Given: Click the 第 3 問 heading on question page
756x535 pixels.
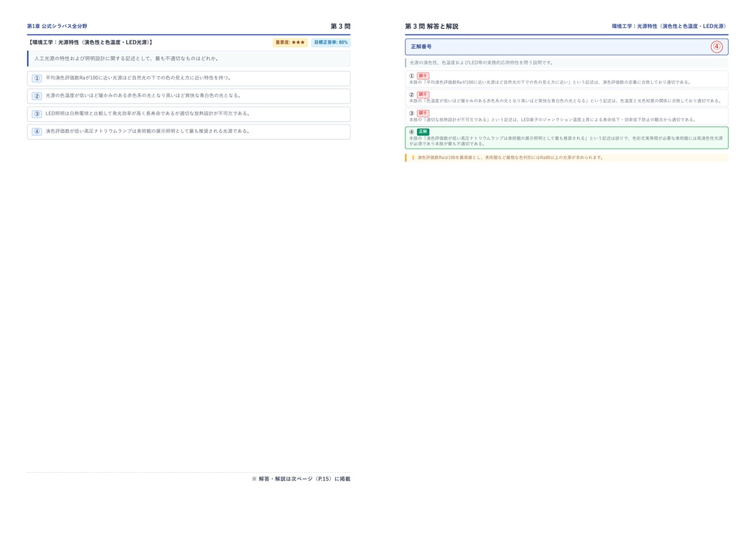Looking at the screenshot, I should pos(340,26).
